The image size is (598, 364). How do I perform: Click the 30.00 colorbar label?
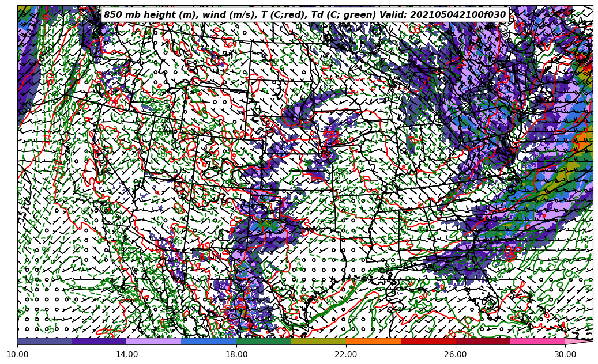tap(565, 354)
